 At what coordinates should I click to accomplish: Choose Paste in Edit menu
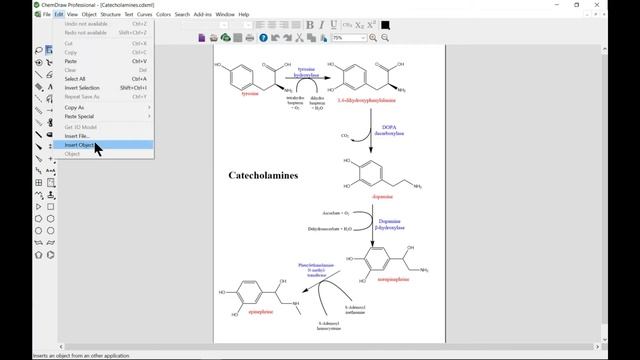(103, 61)
